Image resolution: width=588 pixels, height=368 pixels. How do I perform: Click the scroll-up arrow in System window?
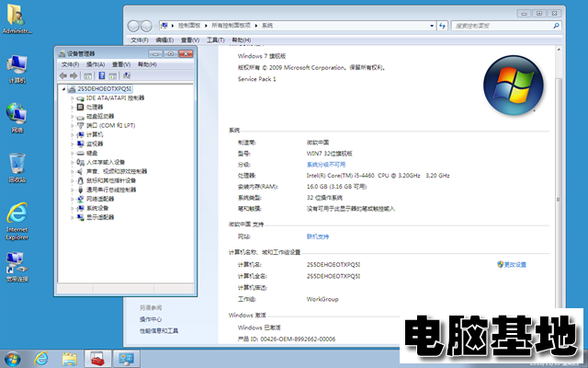559,50
